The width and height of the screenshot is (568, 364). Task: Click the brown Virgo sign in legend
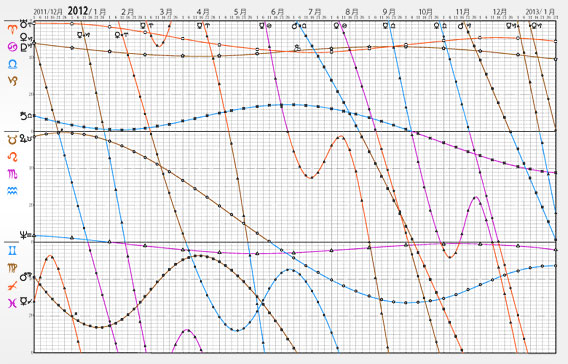(x=13, y=268)
